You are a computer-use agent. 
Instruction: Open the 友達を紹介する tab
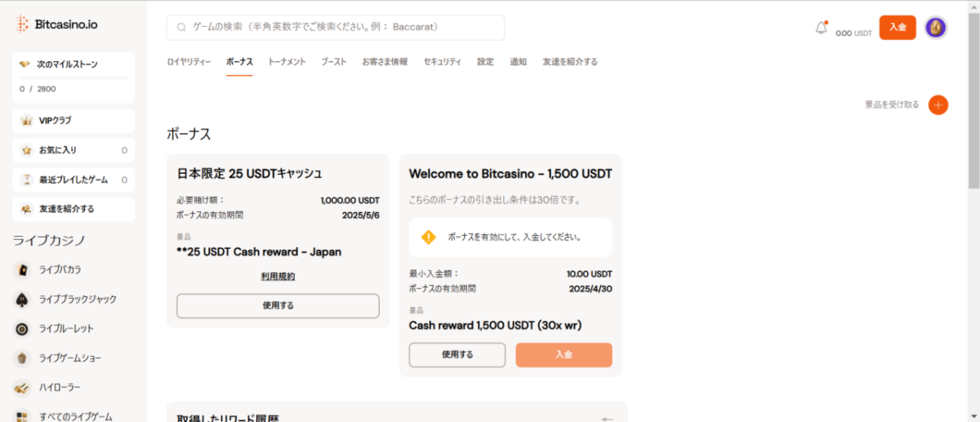click(x=570, y=62)
